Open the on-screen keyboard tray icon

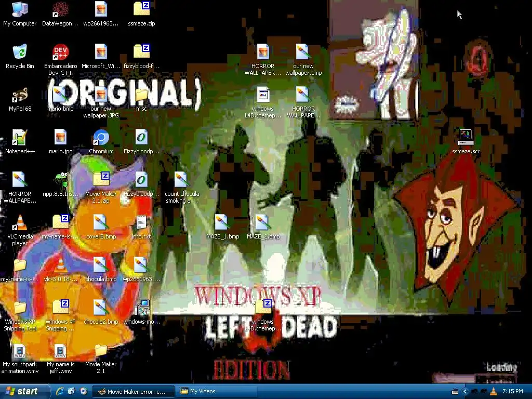455,392
